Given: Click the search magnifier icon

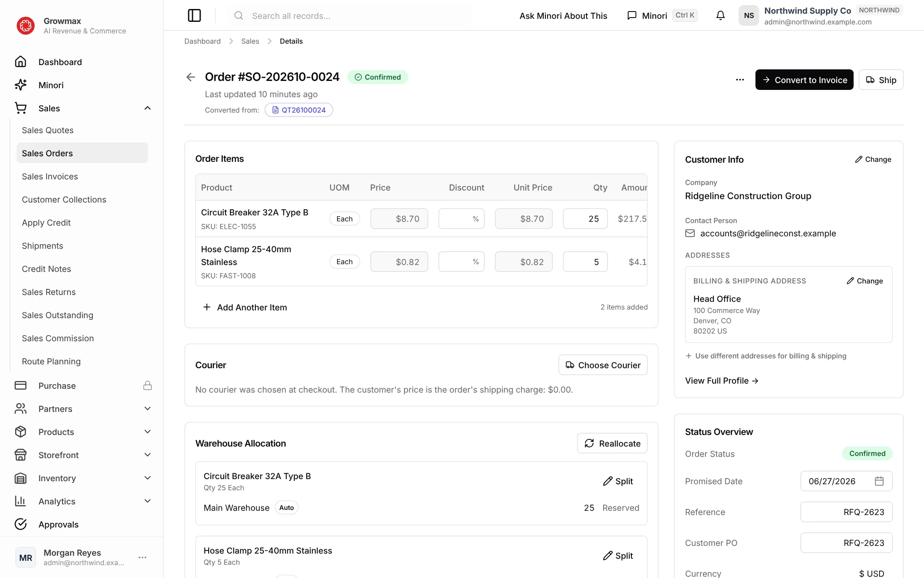Looking at the screenshot, I should 239,15.
